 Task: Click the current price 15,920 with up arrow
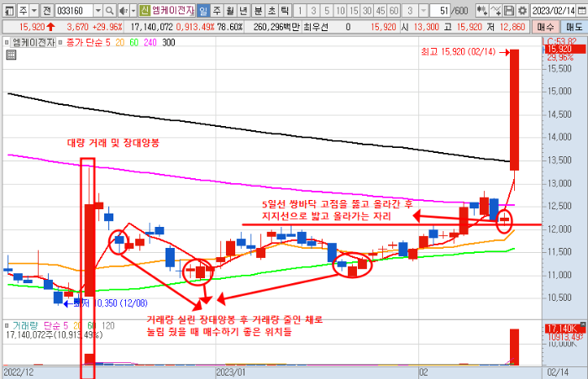(37, 27)
